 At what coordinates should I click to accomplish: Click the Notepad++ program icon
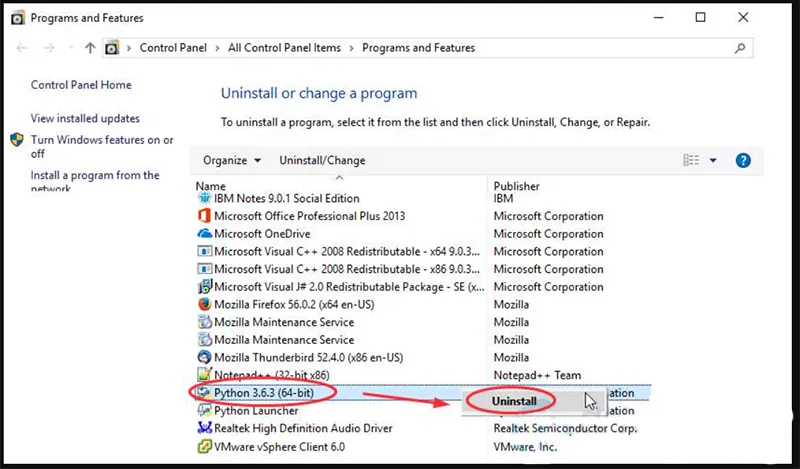pyautogui.click(x=204, y=376)
